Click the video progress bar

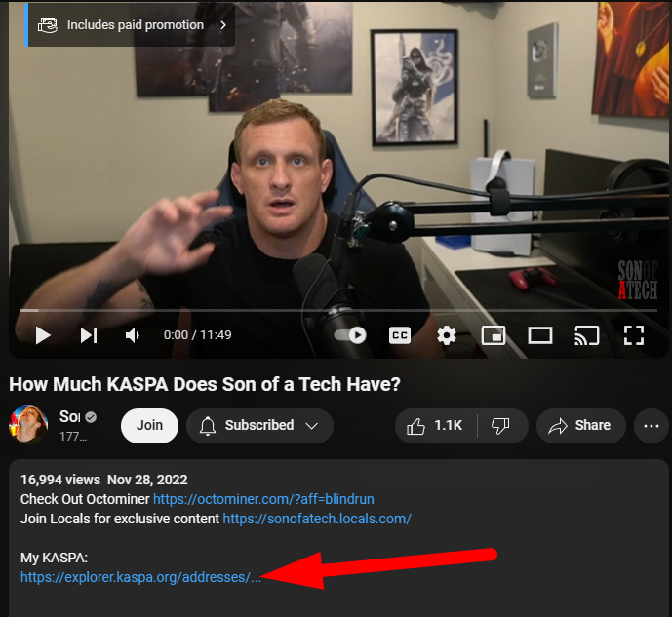[x=338, y=310]
